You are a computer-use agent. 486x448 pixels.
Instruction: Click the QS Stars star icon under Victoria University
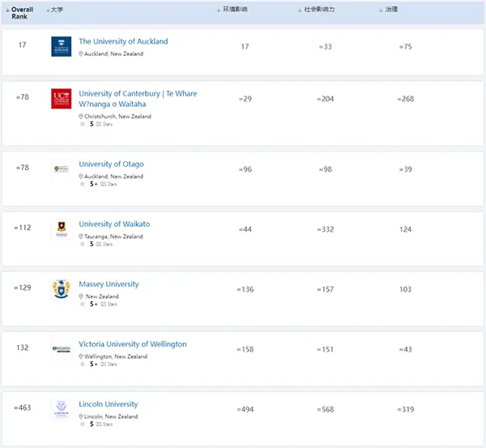pyautogui.click(x=82, y=365)
